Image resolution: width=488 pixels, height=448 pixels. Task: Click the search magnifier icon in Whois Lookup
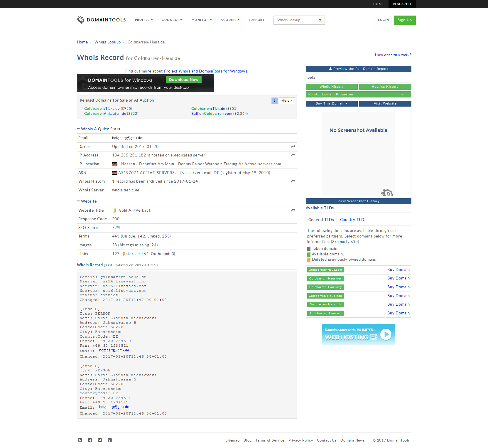tap(320, 20)
